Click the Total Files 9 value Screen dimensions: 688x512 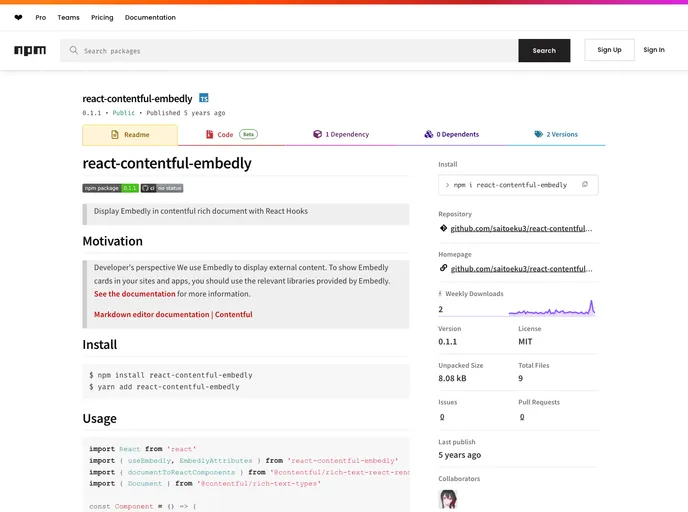pyautogui.click(x=520, y=378)
